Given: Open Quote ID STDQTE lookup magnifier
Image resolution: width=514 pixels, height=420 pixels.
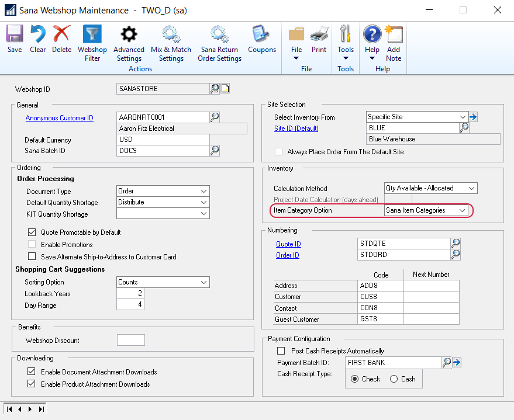Looking at the screenshot, I should [456, 243].
